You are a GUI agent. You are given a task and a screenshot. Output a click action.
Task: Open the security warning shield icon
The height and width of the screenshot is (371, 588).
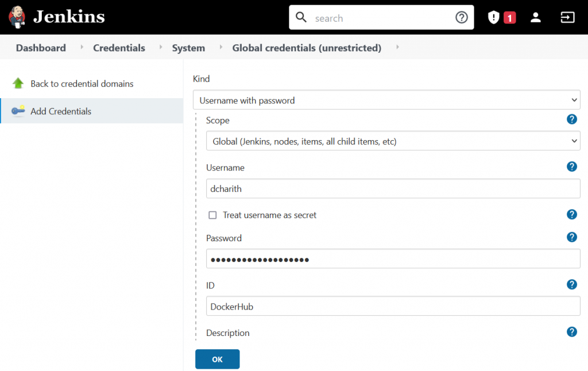493,17
